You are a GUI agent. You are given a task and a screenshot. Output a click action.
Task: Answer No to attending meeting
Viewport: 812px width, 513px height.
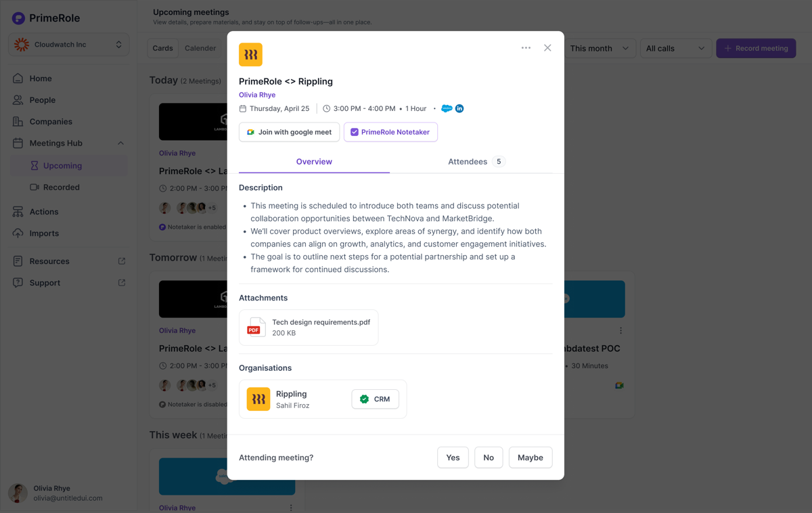click(x=489, y=458)
